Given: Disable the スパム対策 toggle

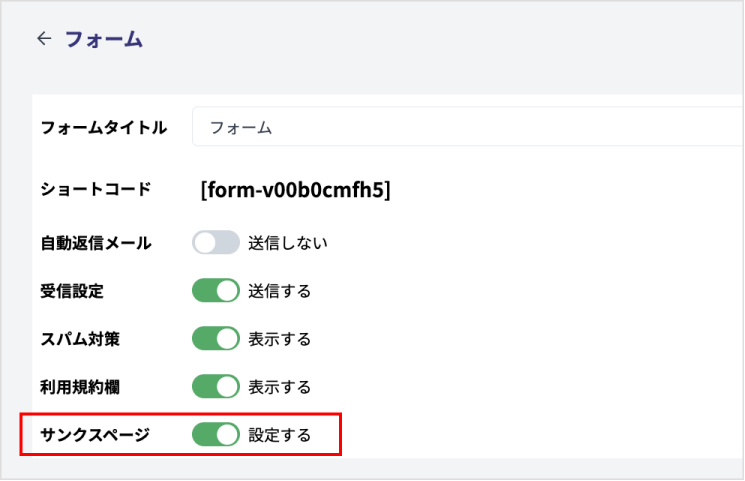Looking at the screenshot, I should pyautogui.click(x=216, y=339).
